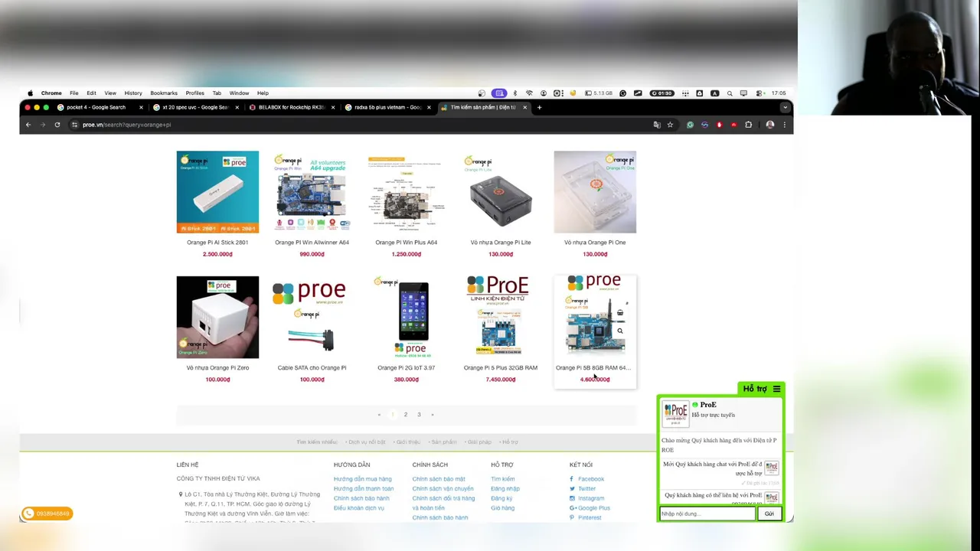The width and height of the screenshot is (980, 551).
Task: Click the Wi-Fi icon in menu bar
Action: pyautogui.click(x=529, y=93)
